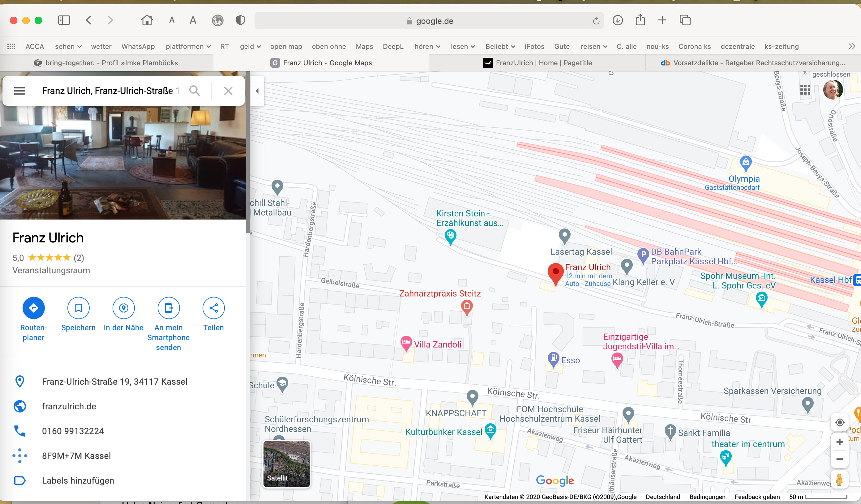
Task: Save place with Speichern icon
Action: (x=79, y=308)
